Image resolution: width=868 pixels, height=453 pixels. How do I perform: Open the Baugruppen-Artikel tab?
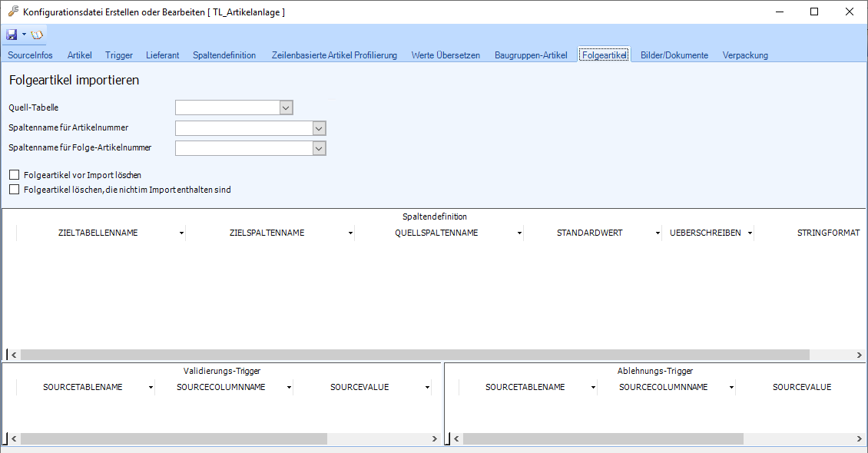[531, 55]
